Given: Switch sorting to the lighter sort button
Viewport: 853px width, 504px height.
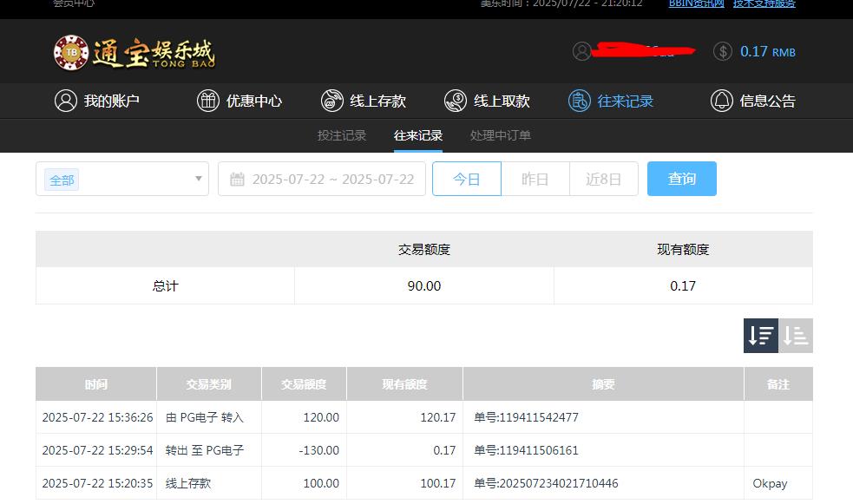Looking at the screenshot, I should (x=796, y=335).
